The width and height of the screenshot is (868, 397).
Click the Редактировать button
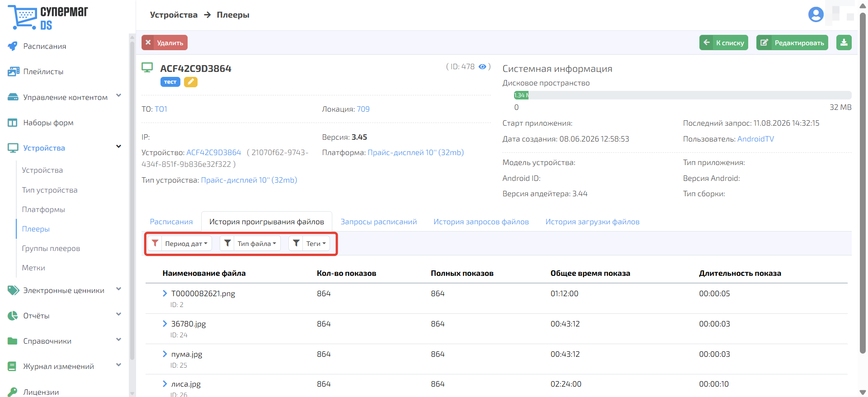tap(792, 43)
